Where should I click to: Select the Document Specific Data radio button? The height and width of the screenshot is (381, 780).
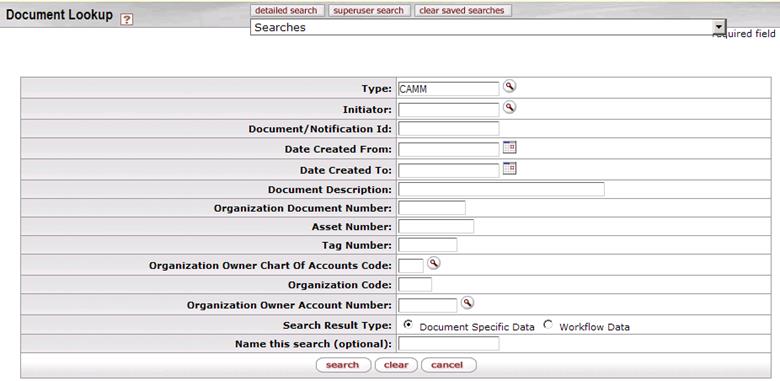(408, 325)
